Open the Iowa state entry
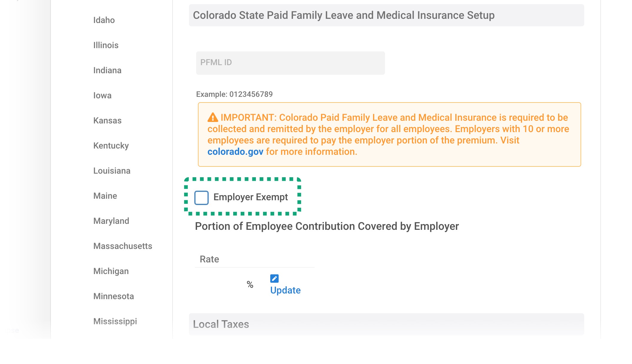 click(x=102, y=95)
